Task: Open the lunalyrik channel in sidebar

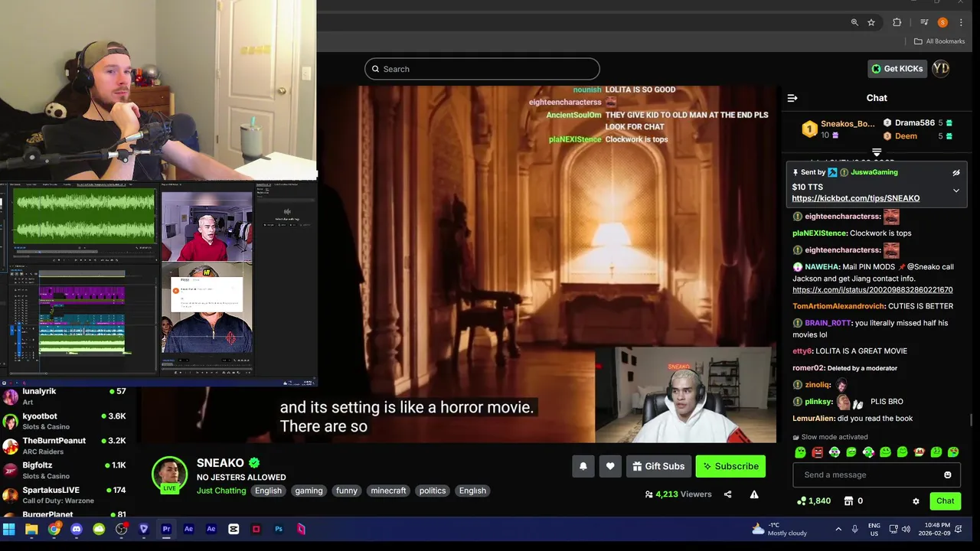Action: coord(65,396)
